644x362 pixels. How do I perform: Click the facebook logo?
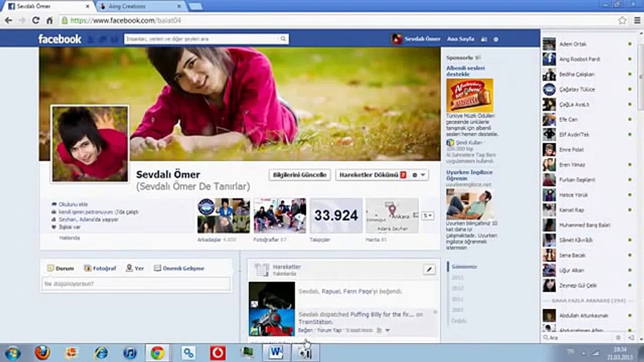pyautogui.click(x=60, y=39)
